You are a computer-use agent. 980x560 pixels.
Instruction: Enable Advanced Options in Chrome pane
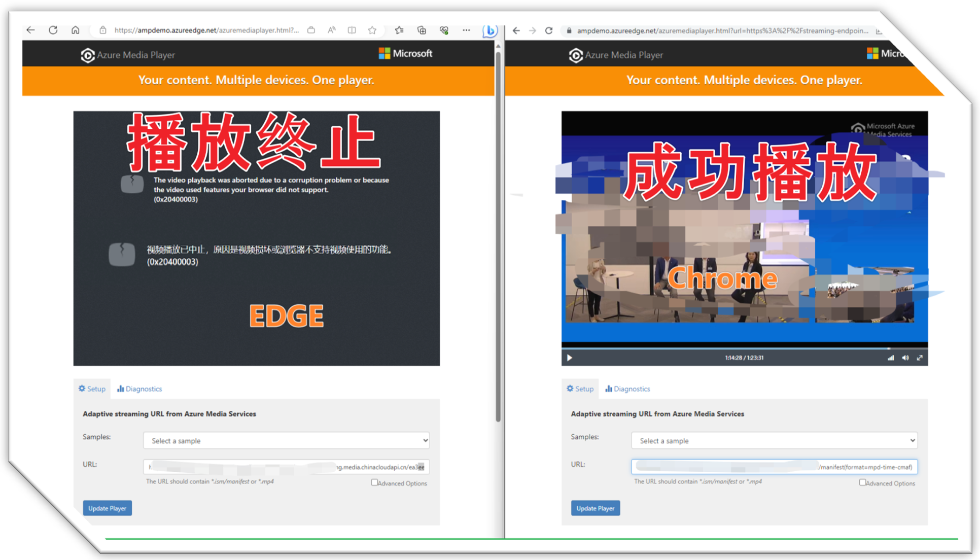point(862,482)
